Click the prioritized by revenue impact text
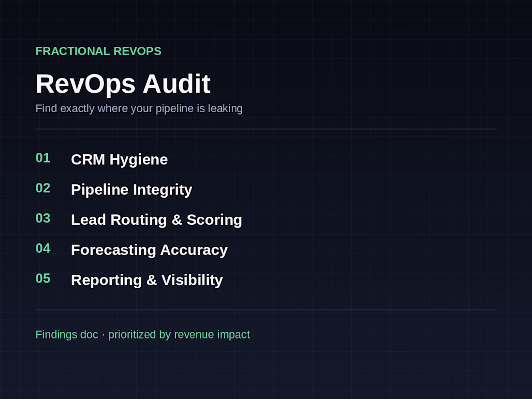This screenshot has height=399, width=532. (179, 335)
